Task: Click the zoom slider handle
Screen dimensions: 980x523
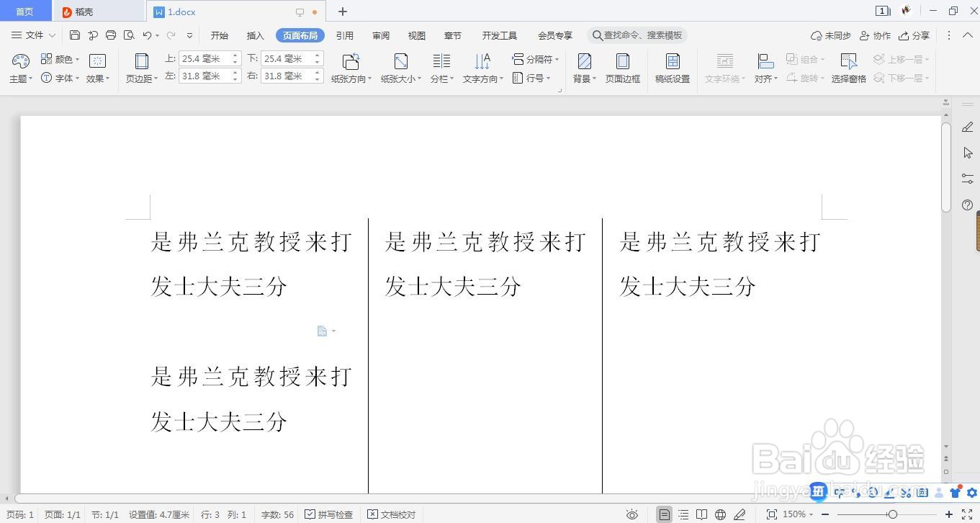Action: tap(892, 514)
